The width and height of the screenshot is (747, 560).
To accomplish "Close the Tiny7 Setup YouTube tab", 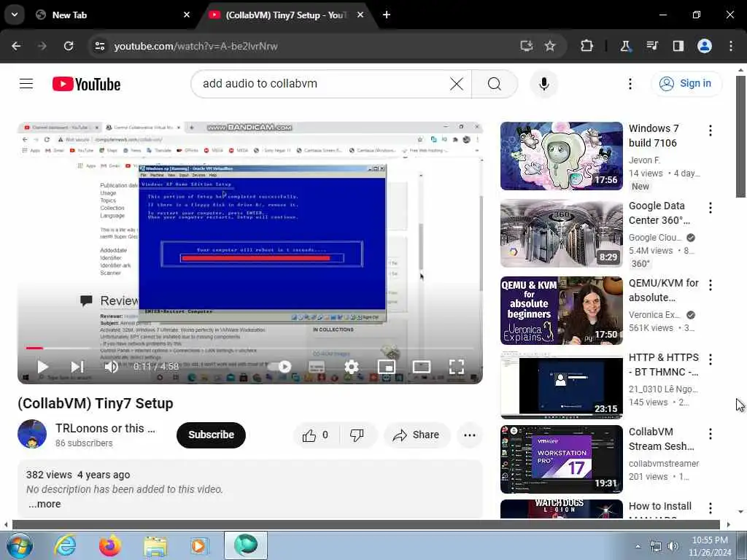I will tap(360, 15).
